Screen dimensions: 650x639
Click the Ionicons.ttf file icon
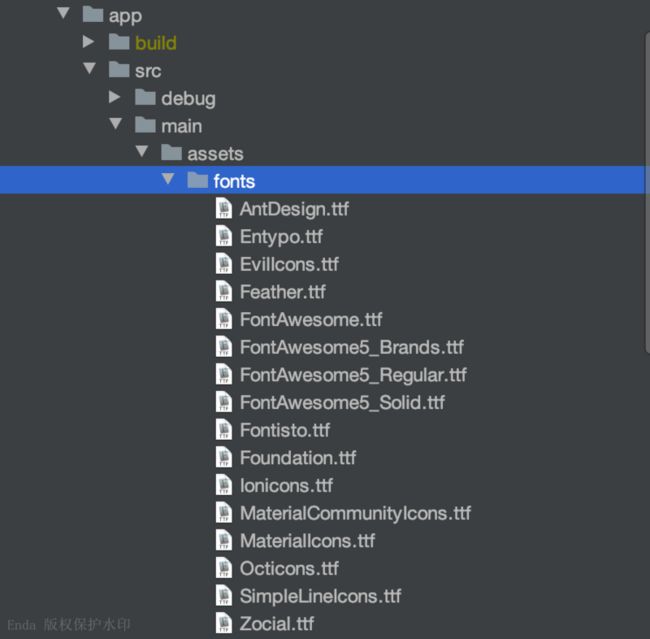point(224,485)
